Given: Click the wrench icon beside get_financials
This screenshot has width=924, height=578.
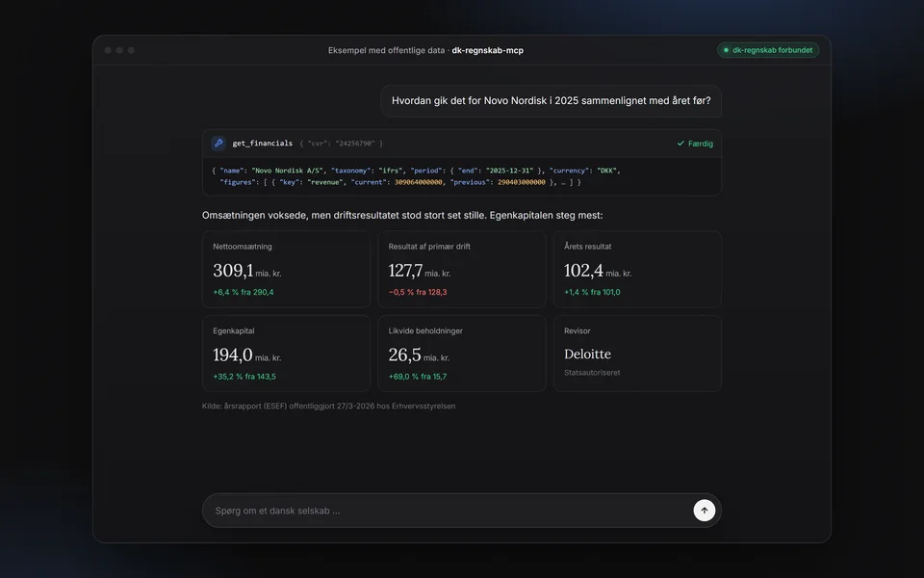Looking at the screenshot, I should (218, 143).
